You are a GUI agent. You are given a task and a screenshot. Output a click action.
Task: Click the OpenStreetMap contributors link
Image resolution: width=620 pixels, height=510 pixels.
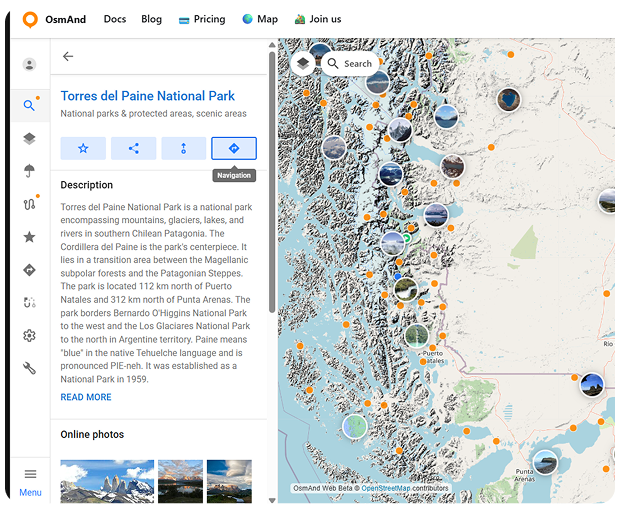coord(405,488)
